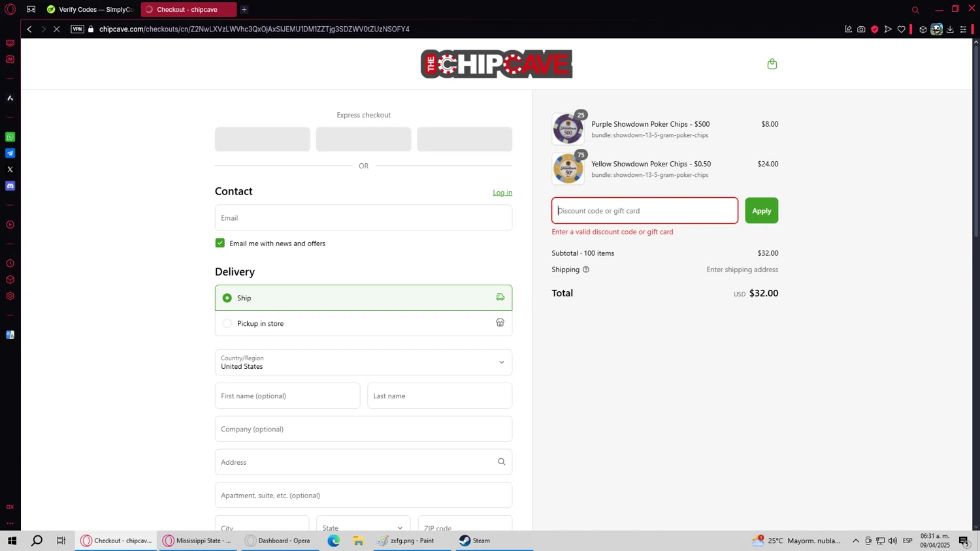
Task: Open the Country/Region dropdown
Action: (x=363, y=362)
